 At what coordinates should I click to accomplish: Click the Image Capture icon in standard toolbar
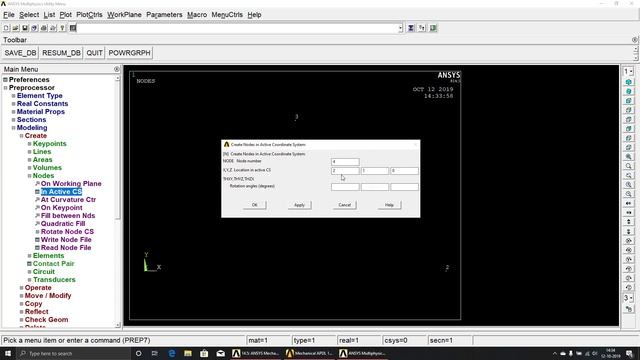click(x=44, y=28)
